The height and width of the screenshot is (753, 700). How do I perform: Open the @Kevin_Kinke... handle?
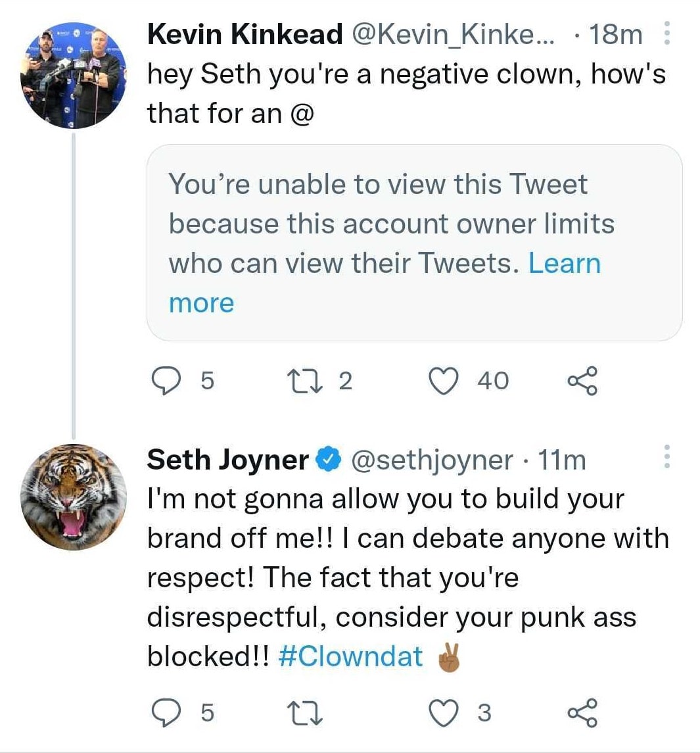454,34
